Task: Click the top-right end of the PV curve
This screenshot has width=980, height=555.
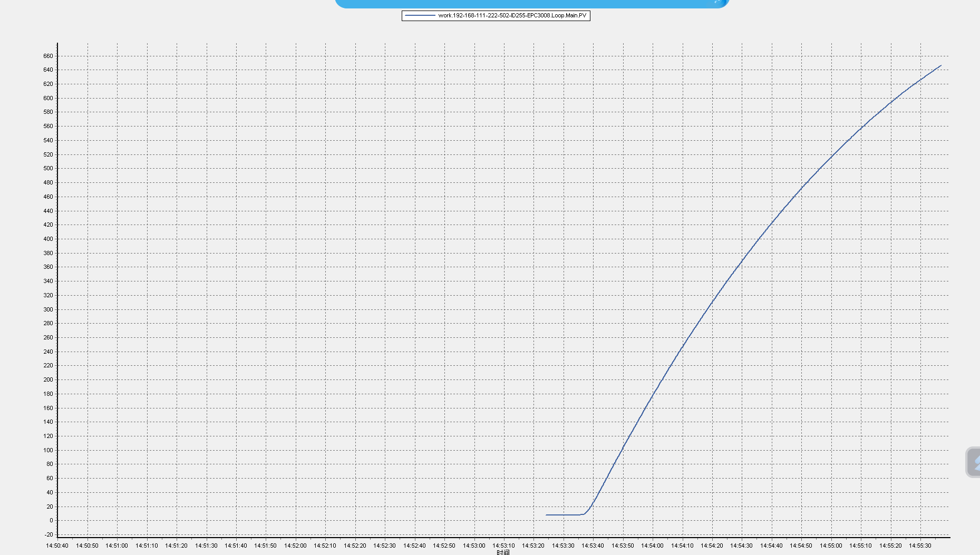Action: [941, 66]
